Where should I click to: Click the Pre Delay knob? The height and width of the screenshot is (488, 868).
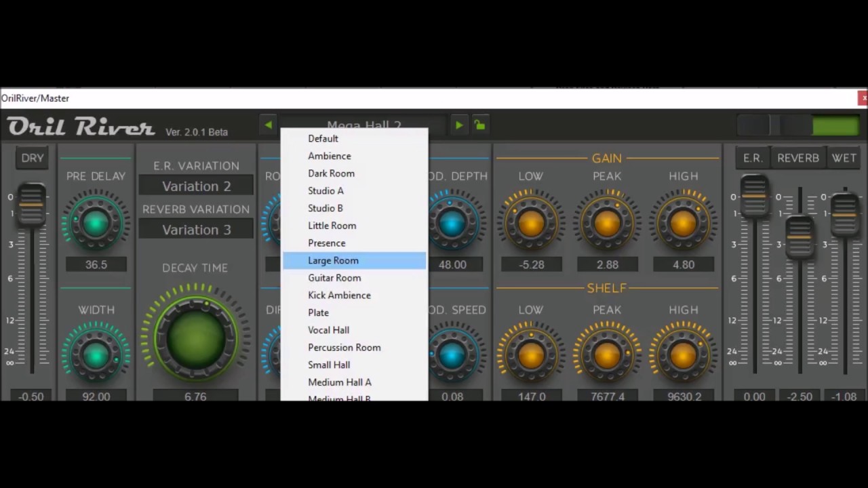[96, 222]
